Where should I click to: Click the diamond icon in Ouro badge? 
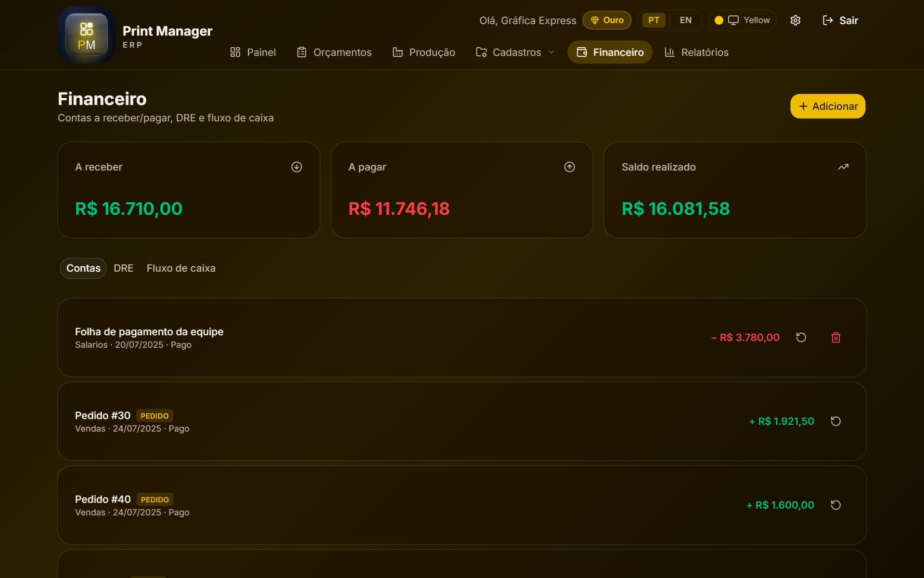594,20
